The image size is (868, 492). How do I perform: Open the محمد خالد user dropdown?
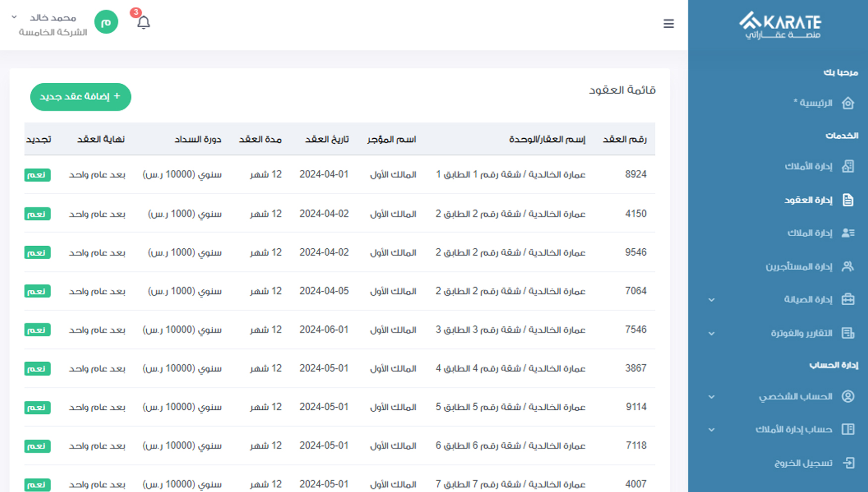click(14, 17)
